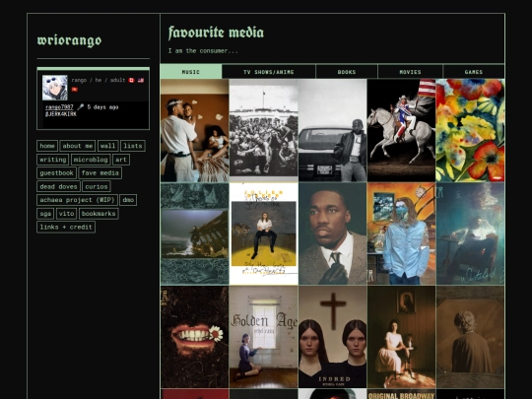The width and height of the screenshot is (532, 399).
Task: Open the achaea project (WIP) page
Action: point(78,200)
